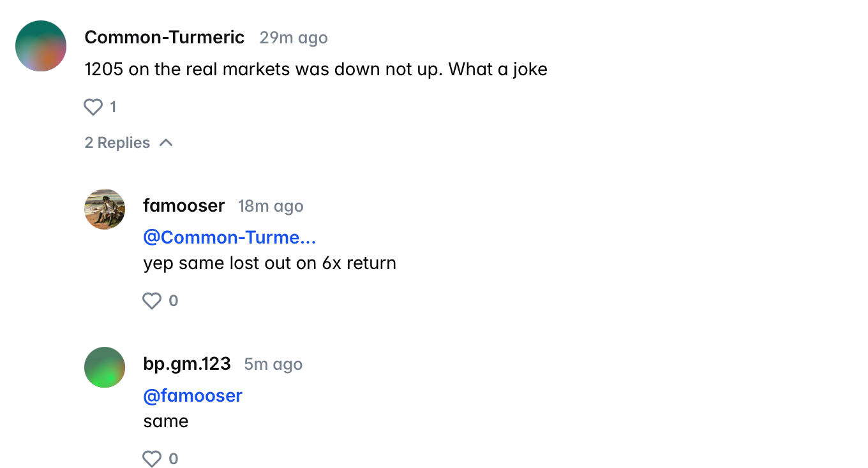Follow the @Common-Turme... mention link
This screenshot has width=868, height=468.
230,237
